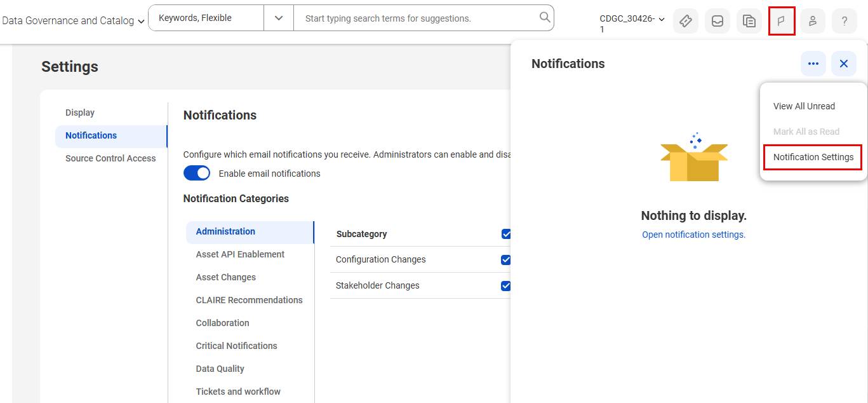The image size is (868, 403).
Task: Click the Settings page title
Action: (70, 67)
